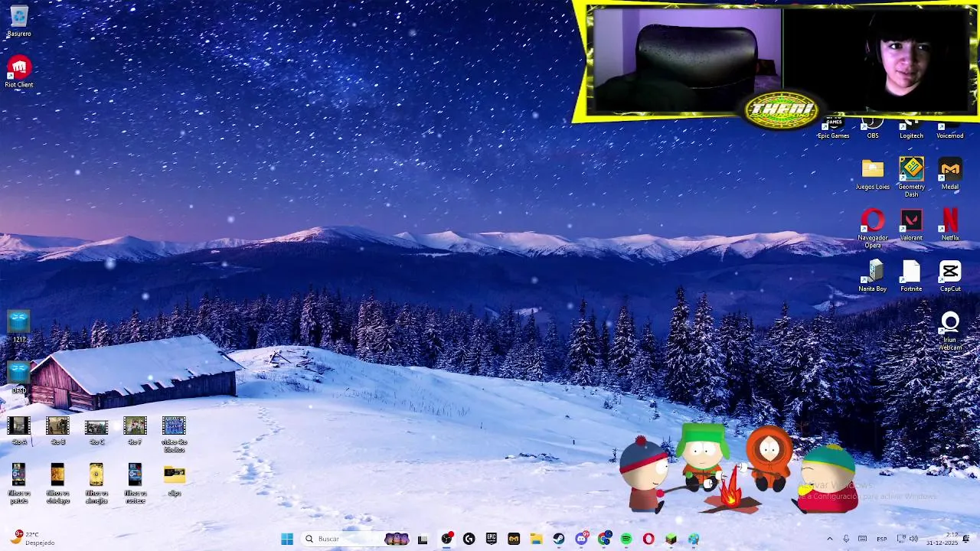The height and width of the screenshot is (551, 980).
Task: Select the 4to A video file
Action: 19,430
